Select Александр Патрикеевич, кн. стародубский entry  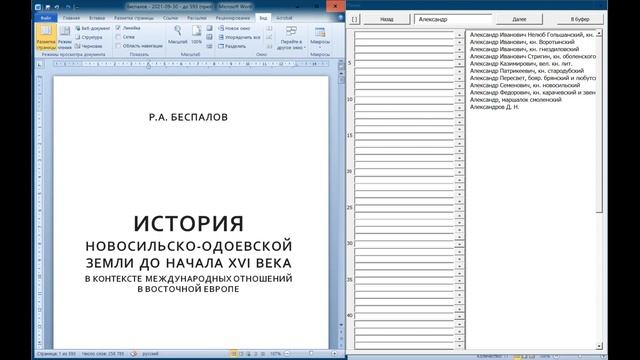point(527,71)
